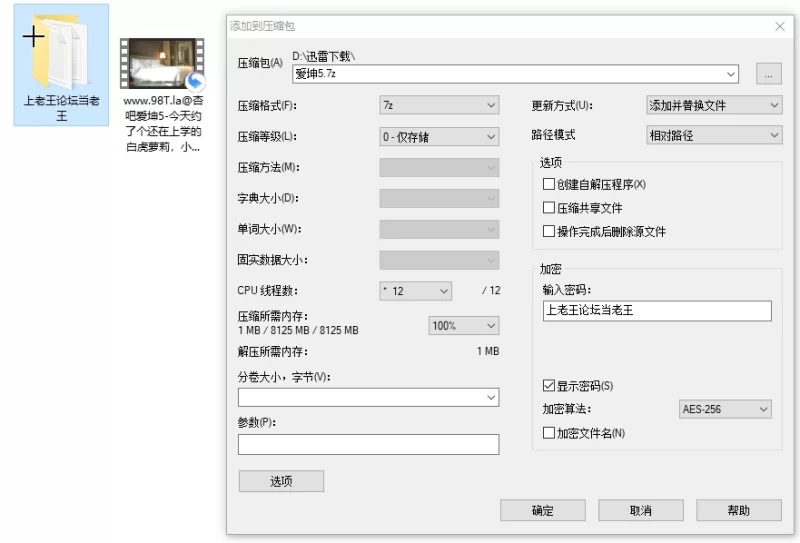Enable the 创建自解压程序 checkbox
The width and height of the screenshot is (800, 543).
click(548, 185)
